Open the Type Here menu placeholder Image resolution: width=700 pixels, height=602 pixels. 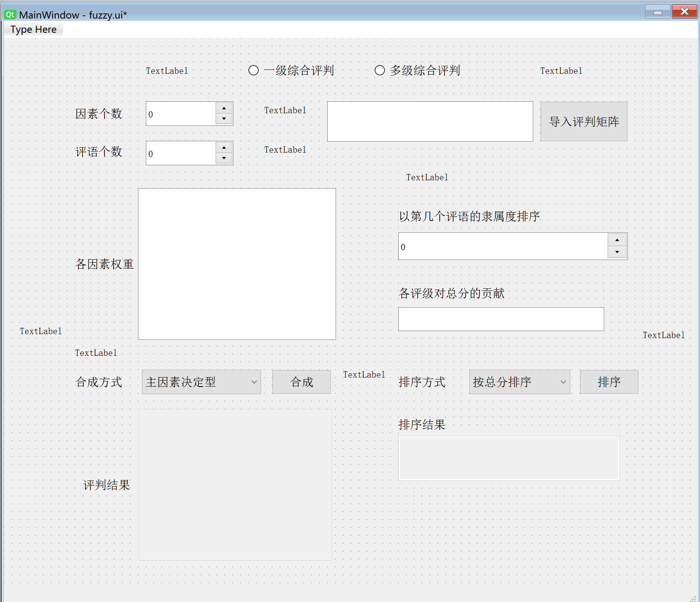click(34, 30)
